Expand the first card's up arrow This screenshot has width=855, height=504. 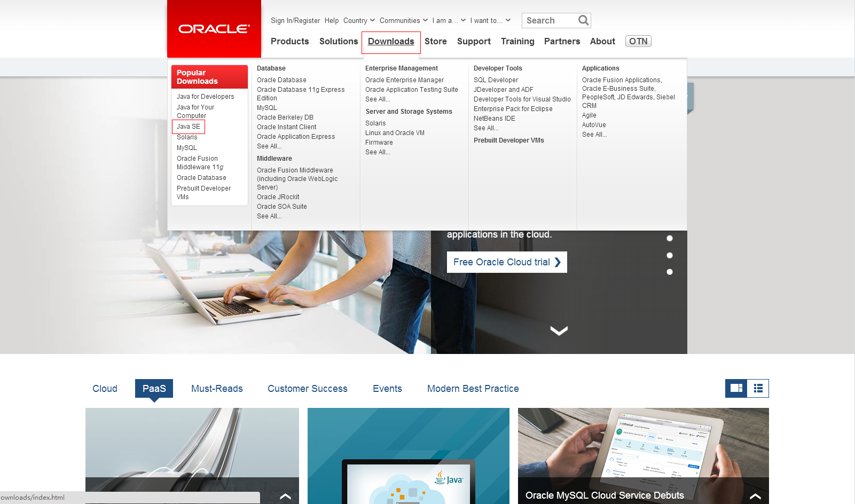285,496
